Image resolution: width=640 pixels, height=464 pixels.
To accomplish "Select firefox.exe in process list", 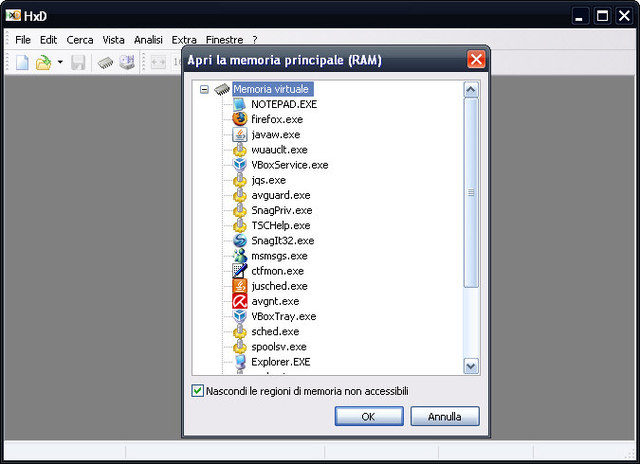I will point(277,119).
